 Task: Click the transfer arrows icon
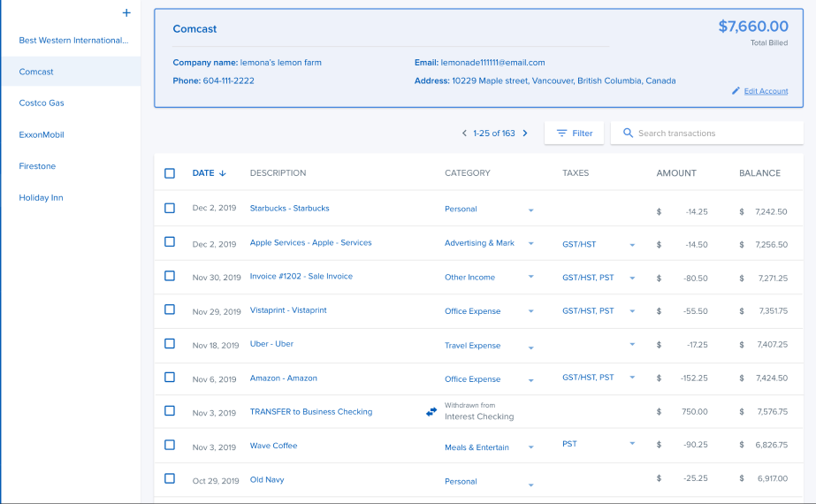click(431, 412)
